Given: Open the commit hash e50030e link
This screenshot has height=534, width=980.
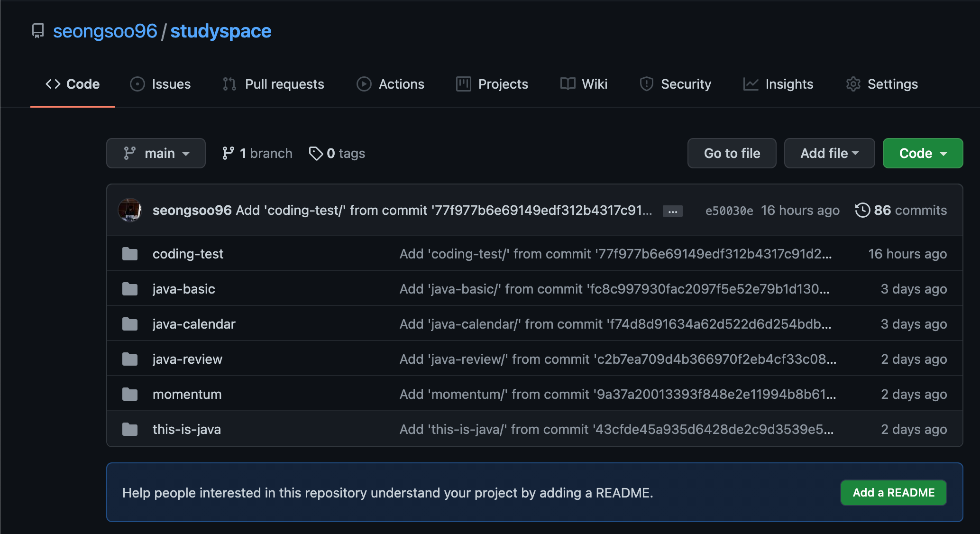Looking at the screenshot, I should (729, 211).
